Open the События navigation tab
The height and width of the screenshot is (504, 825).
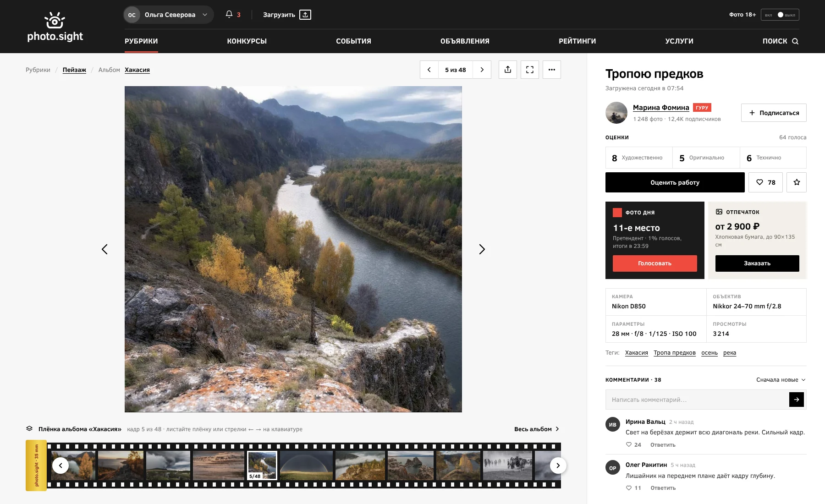click(x=353, y=41)
